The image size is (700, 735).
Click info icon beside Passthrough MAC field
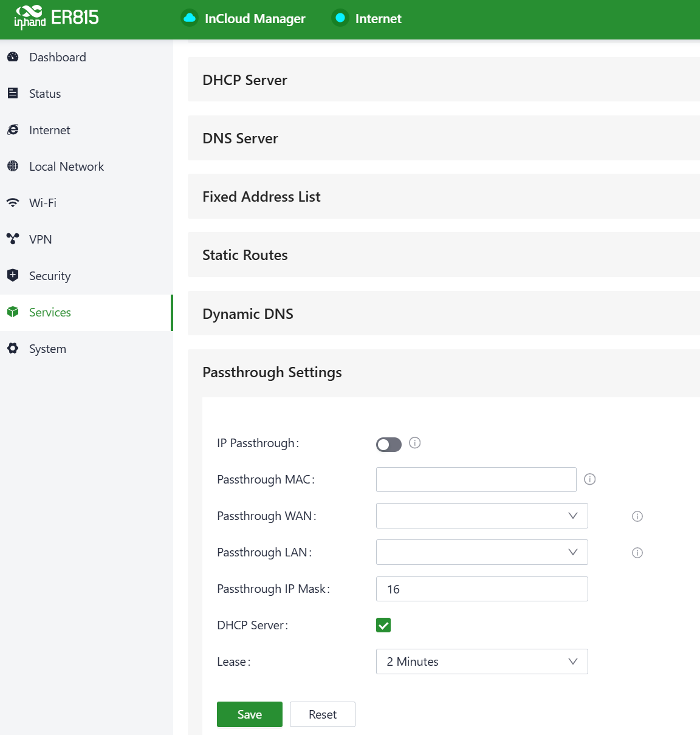(x=589, y=479)
